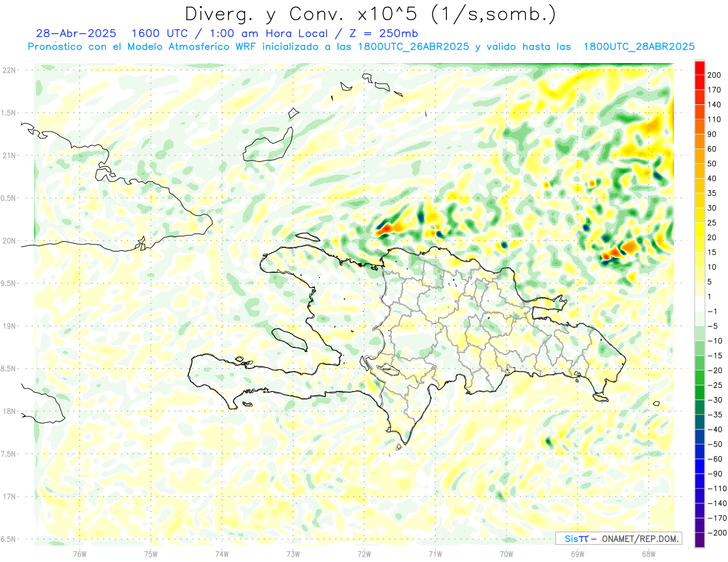Click the colorbar value '-200'

[x=717, y=534]
